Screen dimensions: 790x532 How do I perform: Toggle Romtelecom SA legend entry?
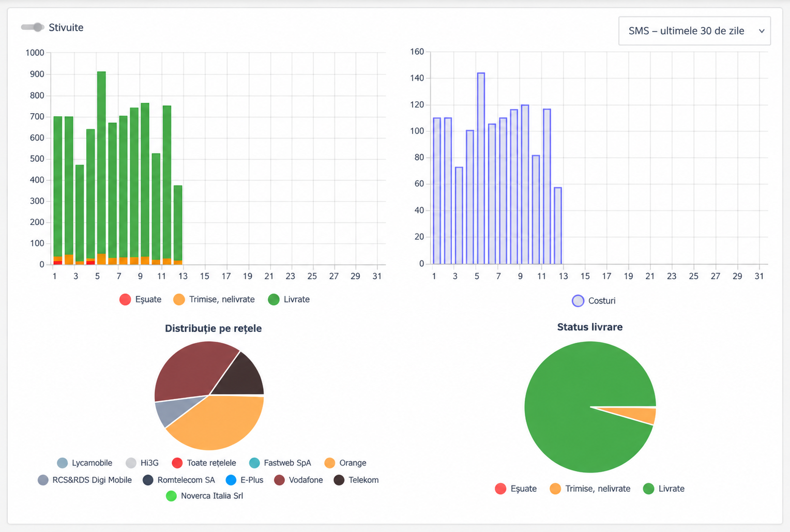click(x=179, y=480)
